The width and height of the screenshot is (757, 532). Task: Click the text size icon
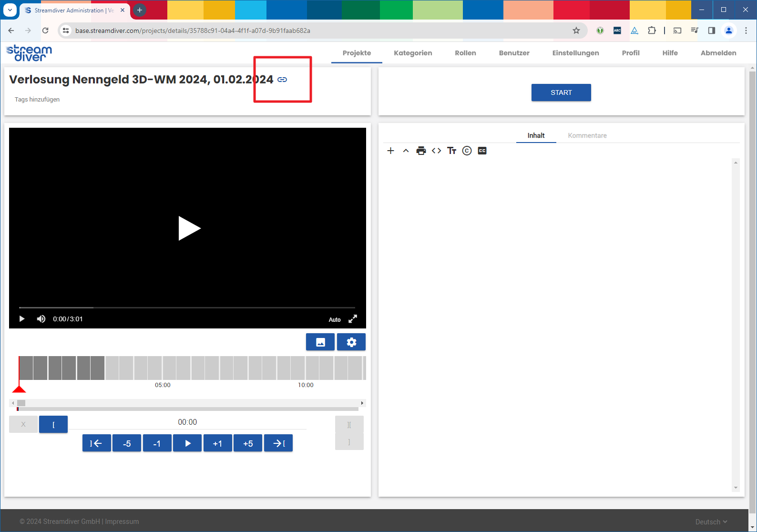tap(451, 151)
